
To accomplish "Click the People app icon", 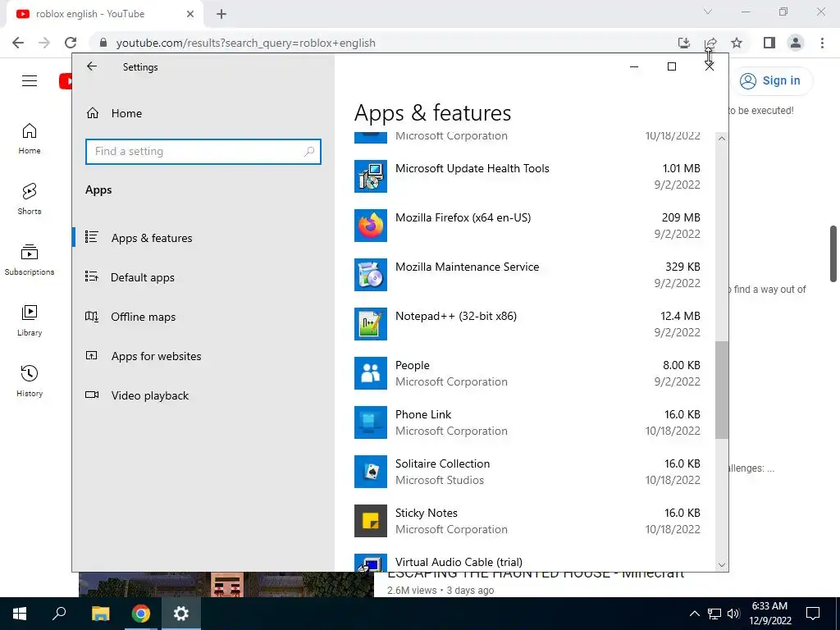I will [371, 373].
